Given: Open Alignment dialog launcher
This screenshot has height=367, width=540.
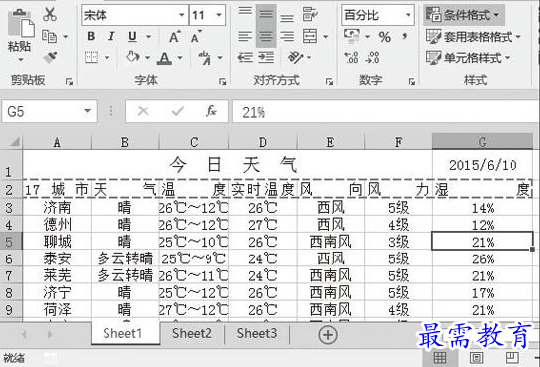Looking at the screenshot, I should (330, 82).
